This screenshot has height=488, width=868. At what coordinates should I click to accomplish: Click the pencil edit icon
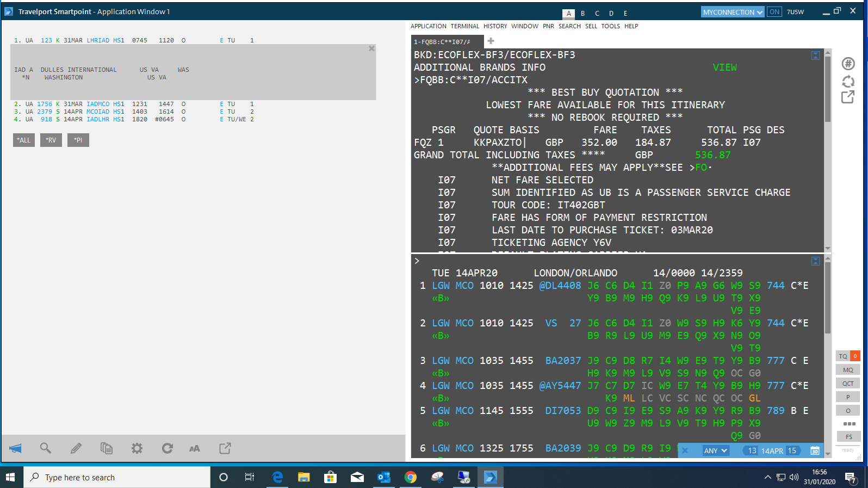point(76,448)
